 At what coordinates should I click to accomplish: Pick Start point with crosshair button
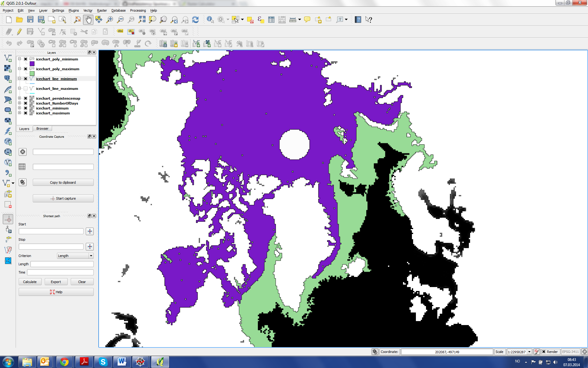tap(90, 231)
